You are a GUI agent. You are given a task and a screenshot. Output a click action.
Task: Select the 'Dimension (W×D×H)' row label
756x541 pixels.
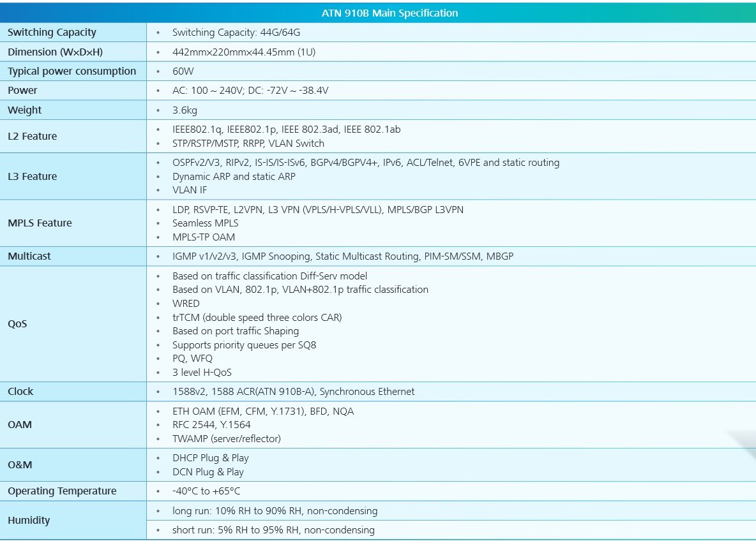click(x=55, y=52)
